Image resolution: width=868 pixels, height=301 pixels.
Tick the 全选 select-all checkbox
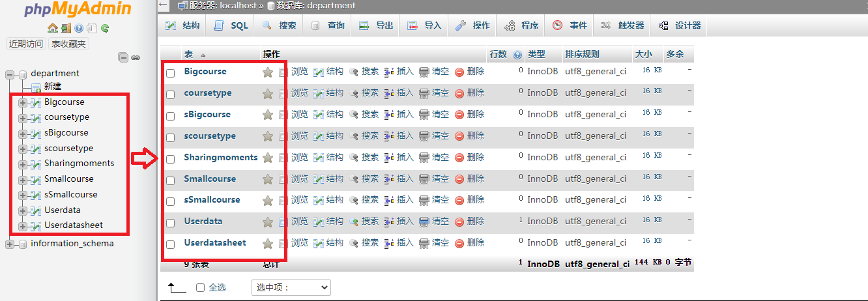(201, 287)
